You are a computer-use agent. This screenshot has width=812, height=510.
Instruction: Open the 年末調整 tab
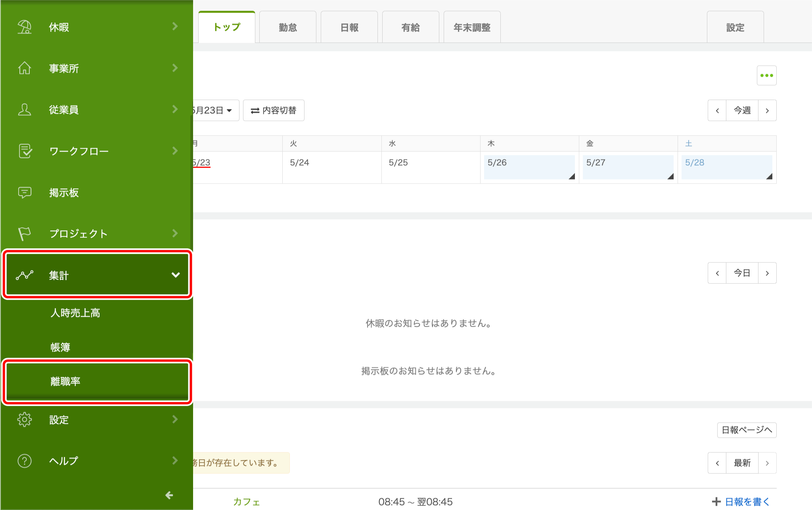coord(472,27)
